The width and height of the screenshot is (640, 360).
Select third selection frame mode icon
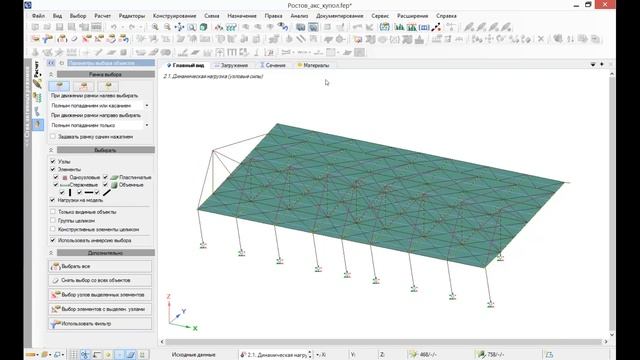[x=108, y=86]
